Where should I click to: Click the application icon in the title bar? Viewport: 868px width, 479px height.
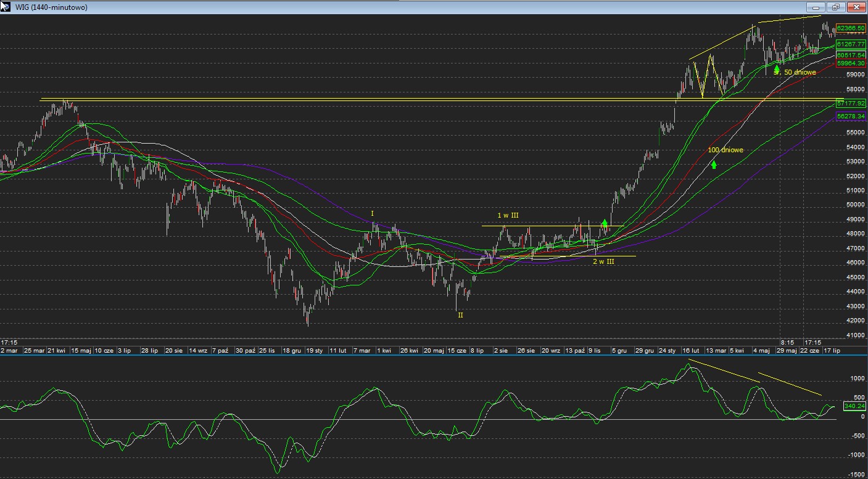click(x=6, y=7)
